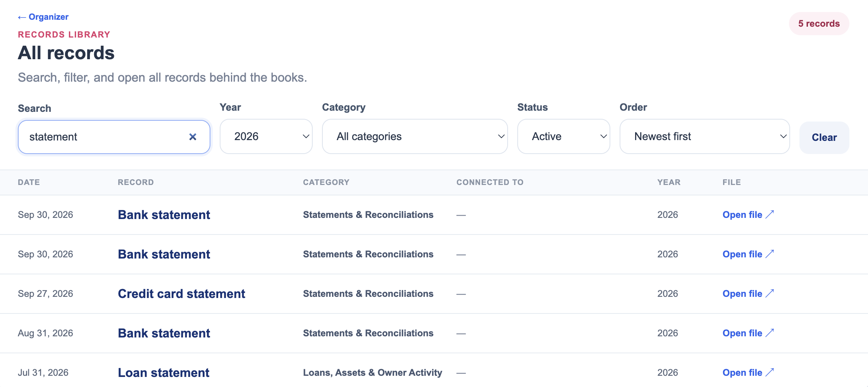
Task: Open file for the Aug 31 Bank statement
Action: point(748,333)
